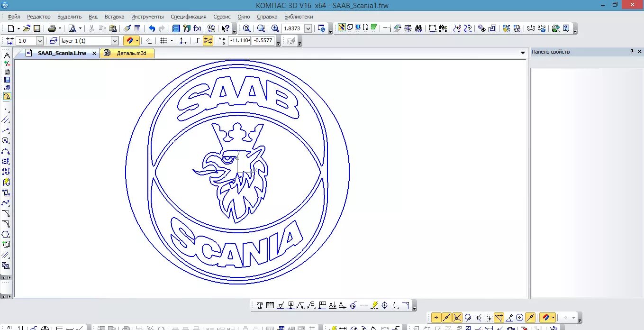
Task: Pin the Панель свойств panel
Action: pyautogui.click(x=632, y=51)
